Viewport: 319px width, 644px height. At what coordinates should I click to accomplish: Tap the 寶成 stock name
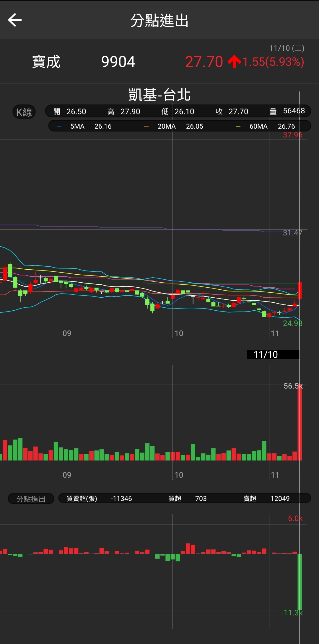pyautogui.click(x=46, y=62)
